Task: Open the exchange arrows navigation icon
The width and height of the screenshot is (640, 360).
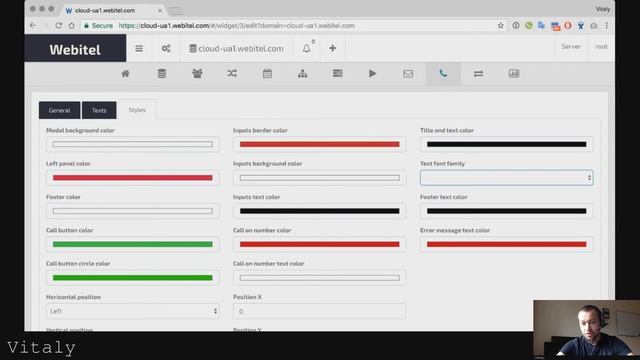Action: (x=478, y=74)
